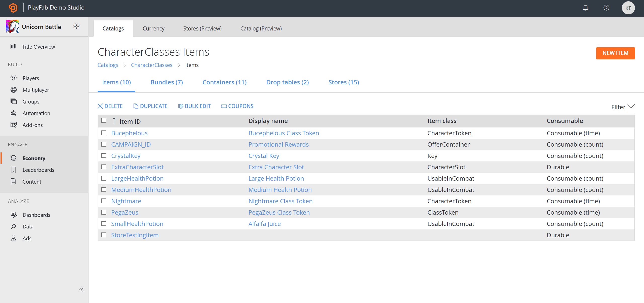Collapse the left sidebar panel

pyautogui.click(x=81, y=289)
